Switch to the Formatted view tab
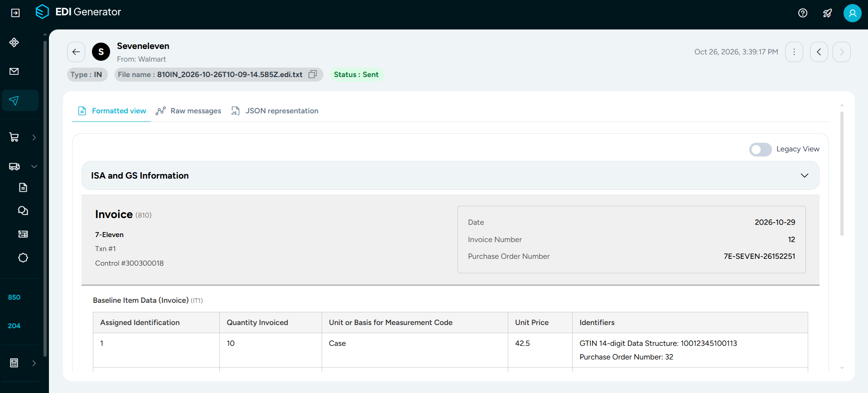 [x=112, y=111]
